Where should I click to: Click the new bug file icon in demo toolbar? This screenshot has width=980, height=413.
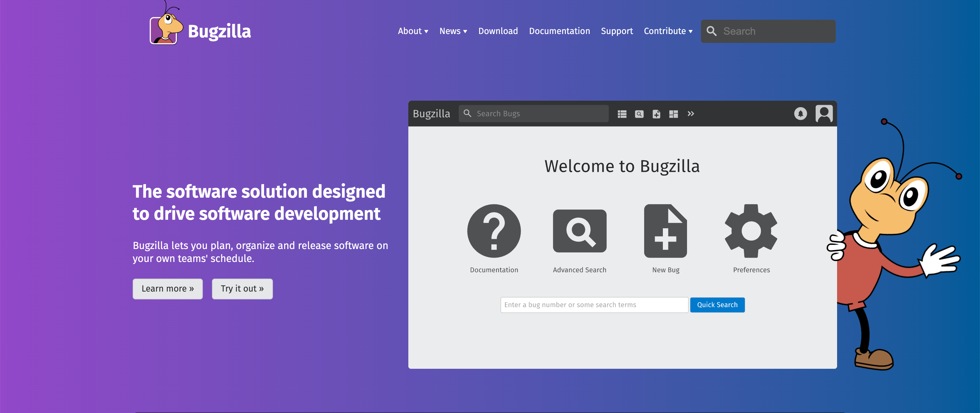pos(656,114)
